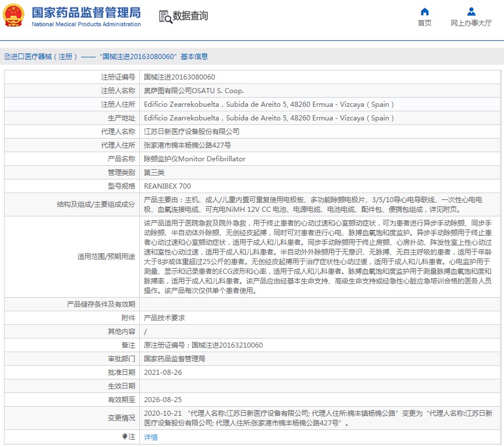Click the document icon before 进口医疗器械

[x=7, y=57]
